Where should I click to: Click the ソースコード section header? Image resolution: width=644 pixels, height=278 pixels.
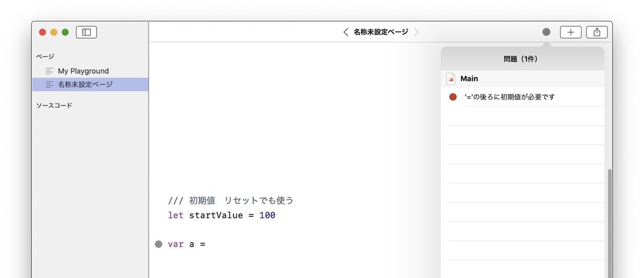tap(54, 106)
